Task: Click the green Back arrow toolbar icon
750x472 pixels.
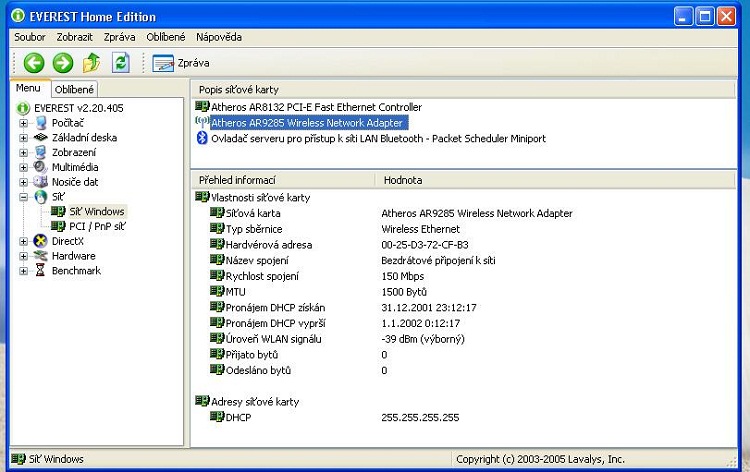Action: (34, 63)
